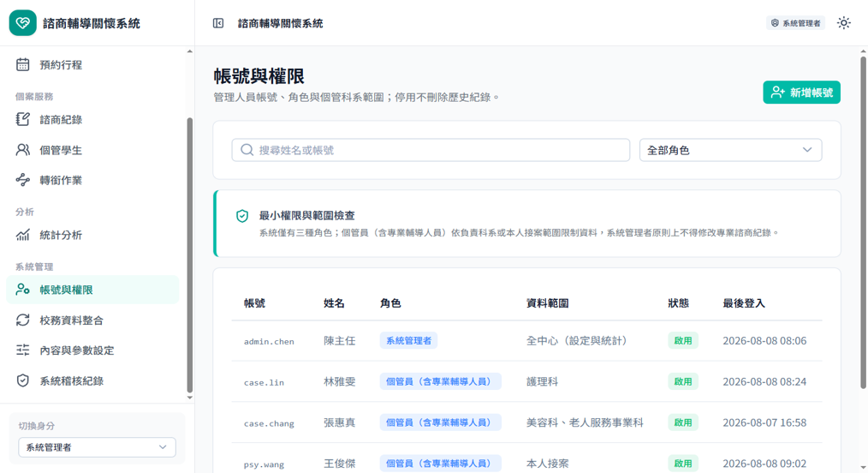Click the 本人接案 scope cell
The image size is (868, 473).
click(548, 464)
